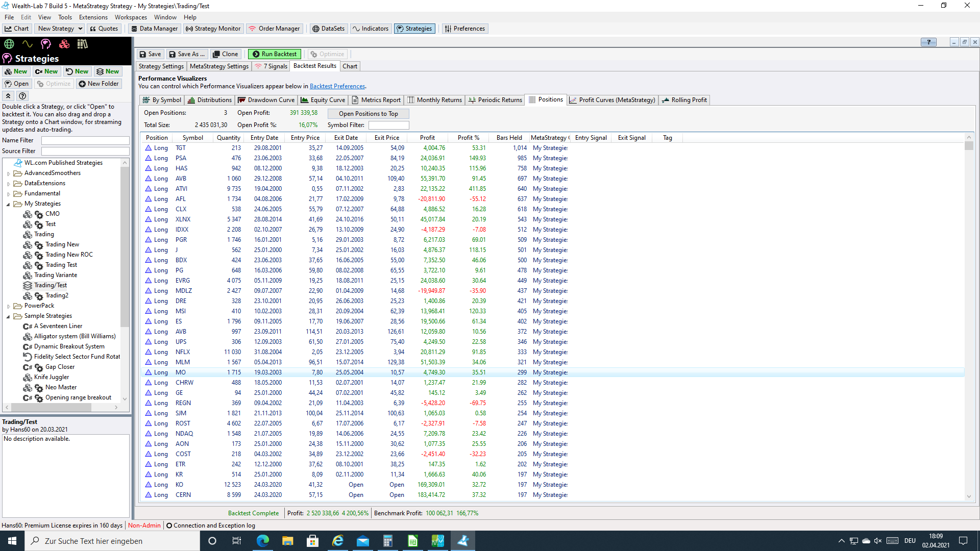Open Profit Curves (MetaStrategy) tab
The height and width of the screenshot is (551, 980).
click(612, 100)
